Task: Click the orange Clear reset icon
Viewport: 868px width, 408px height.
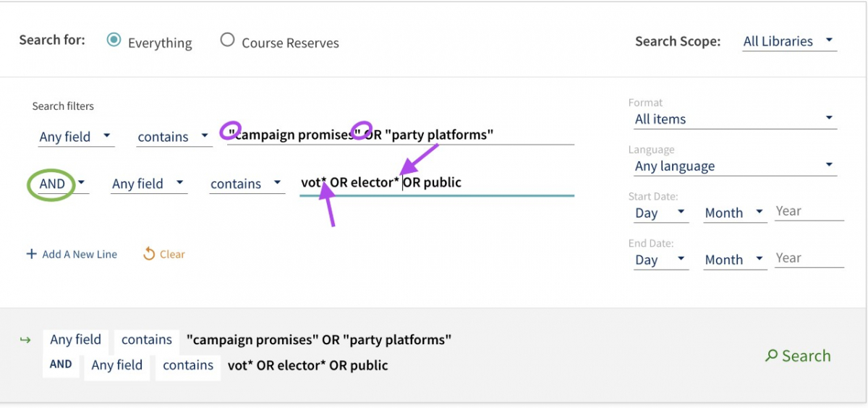Action: tap(149, 253)
